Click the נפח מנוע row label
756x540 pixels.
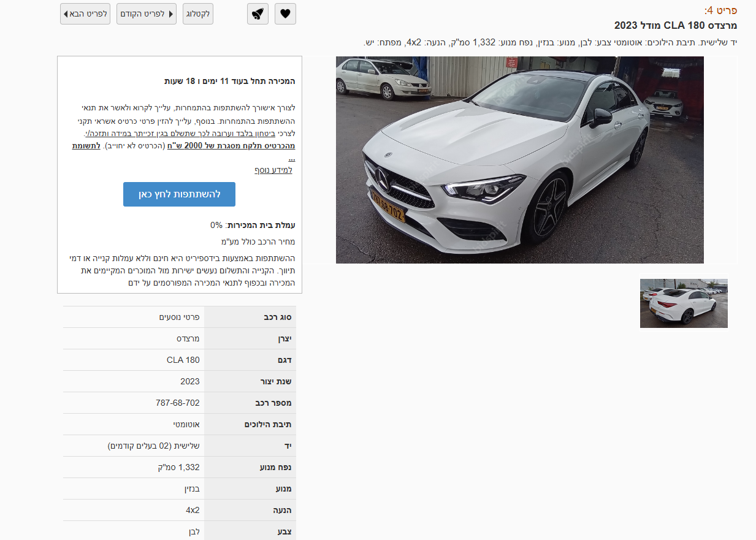276,467
